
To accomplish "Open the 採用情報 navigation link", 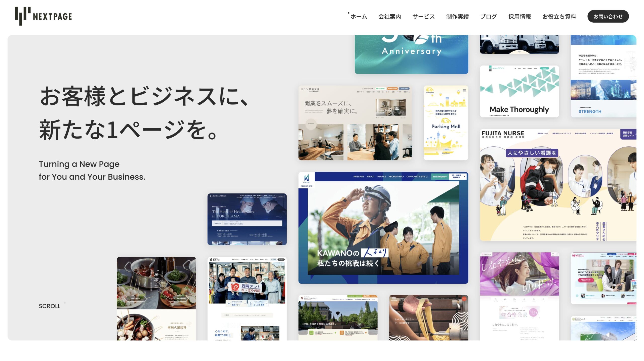I will pos(520,17).
